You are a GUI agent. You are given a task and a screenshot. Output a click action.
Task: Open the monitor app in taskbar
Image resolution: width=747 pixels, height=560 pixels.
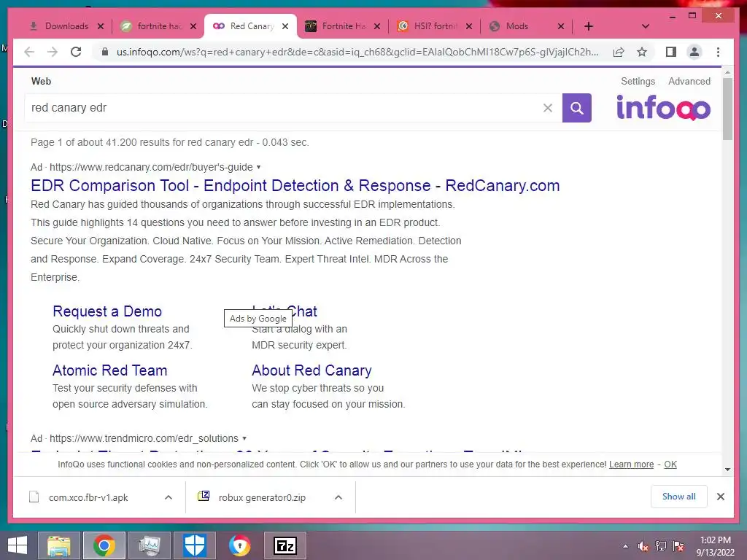coord(149,545)
